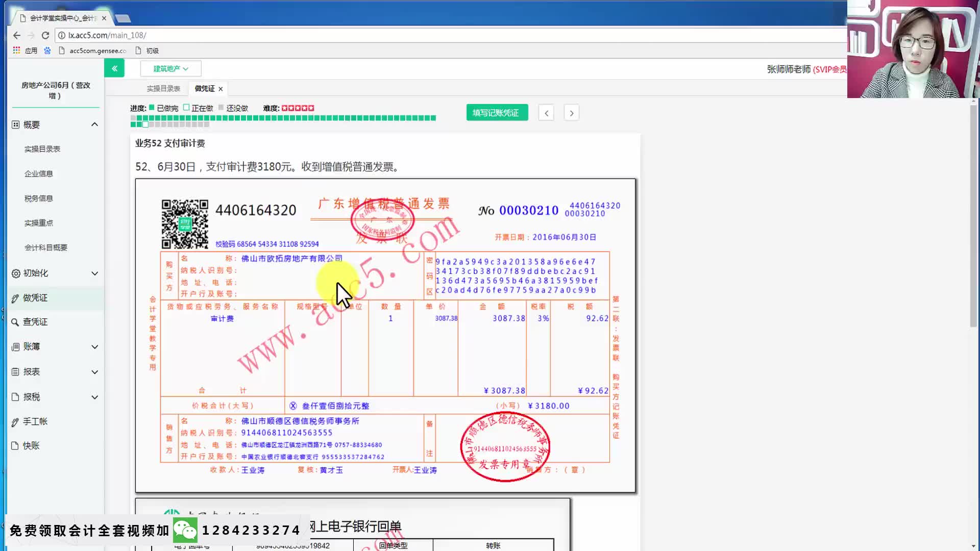
Task: Collapse the sidebar with the « toggle
Action: [x=114, y=68]
